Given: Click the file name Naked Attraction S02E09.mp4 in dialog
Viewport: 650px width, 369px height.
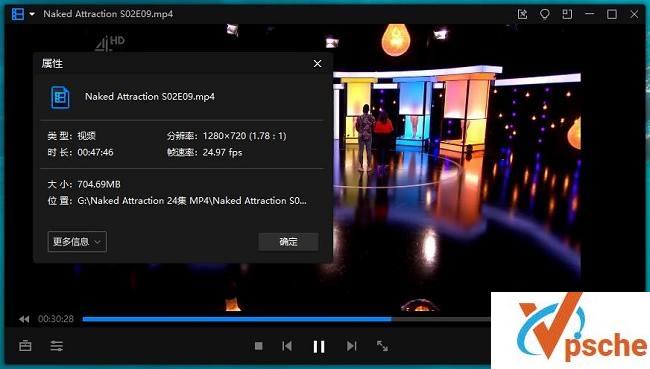Looking at the screenshot, I should 150,97.
